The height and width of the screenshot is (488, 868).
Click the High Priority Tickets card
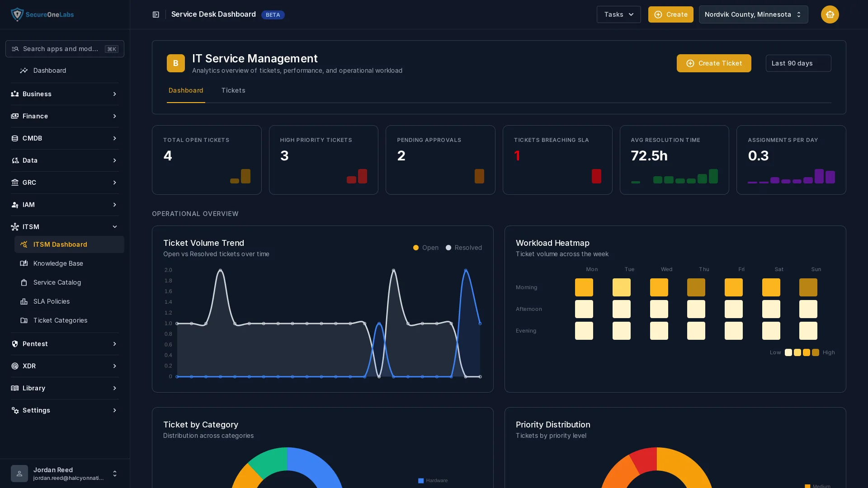click(x=324, y=160)
